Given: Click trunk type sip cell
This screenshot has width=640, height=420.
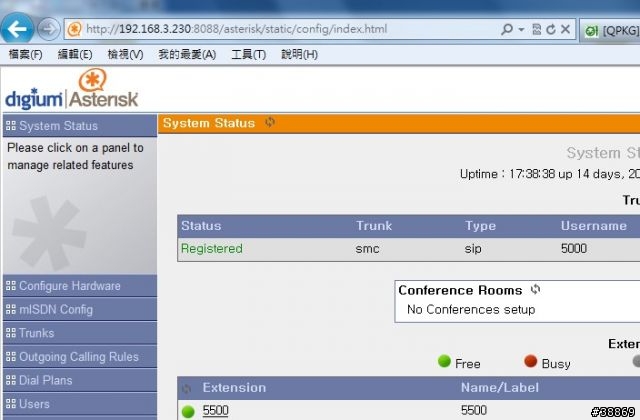Looking at the screenshot, I should 473,249.
